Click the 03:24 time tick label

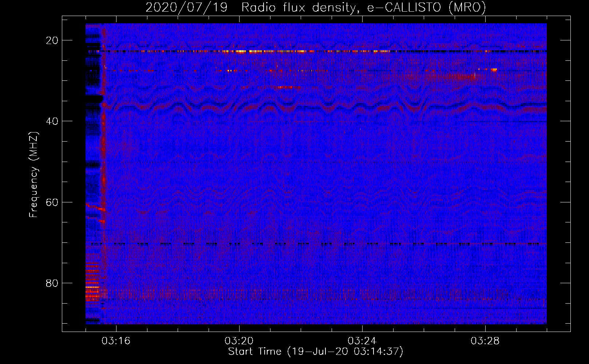click(362, 341)
